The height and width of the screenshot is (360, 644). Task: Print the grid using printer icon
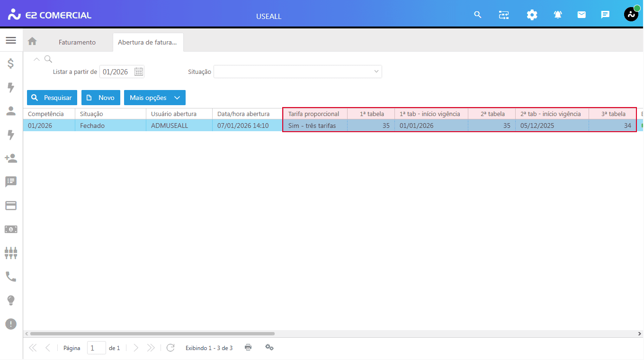[x=248, y=348]
